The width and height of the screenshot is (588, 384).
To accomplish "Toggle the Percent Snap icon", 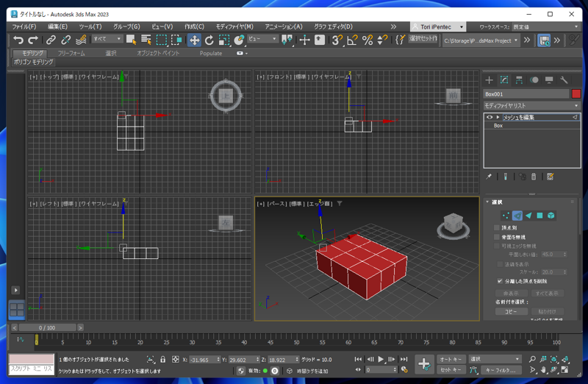I will pos(367,40).
